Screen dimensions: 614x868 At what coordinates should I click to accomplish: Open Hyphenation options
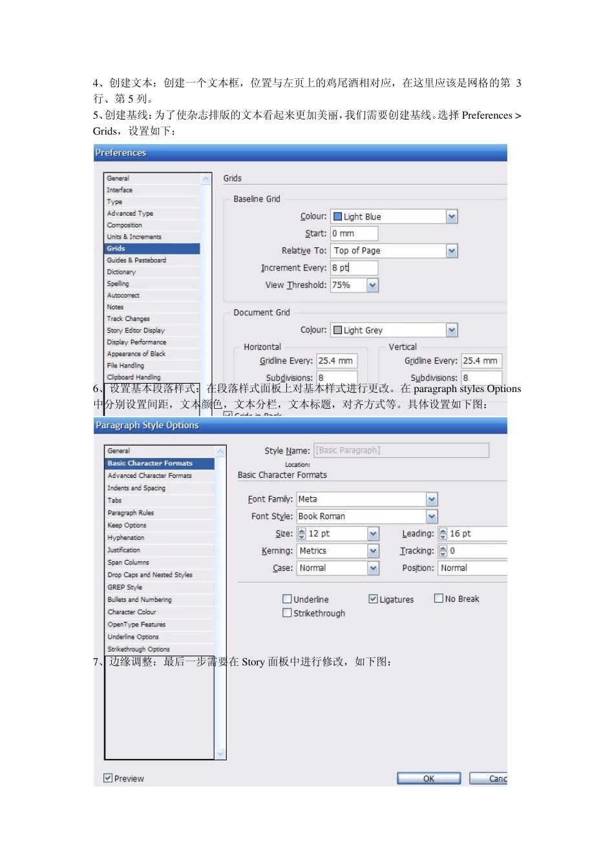pyautogui.click(x=159, y=537)
